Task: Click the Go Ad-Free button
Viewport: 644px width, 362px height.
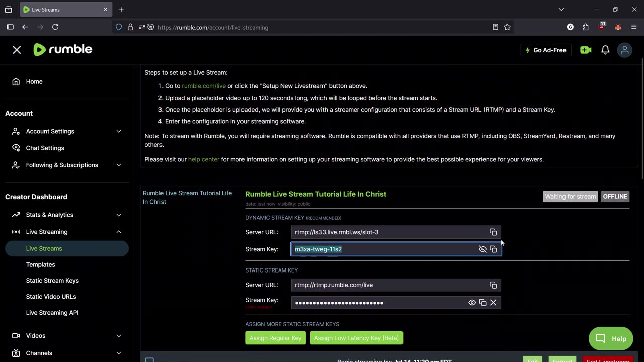Action: point(546,50)
